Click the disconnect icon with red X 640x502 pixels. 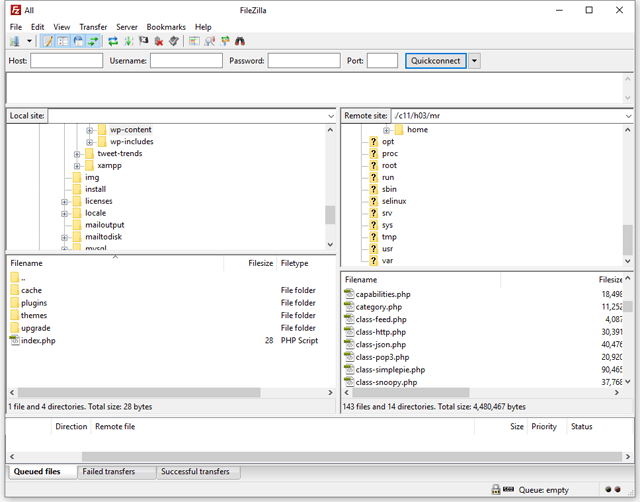click(x=159, y=41)
